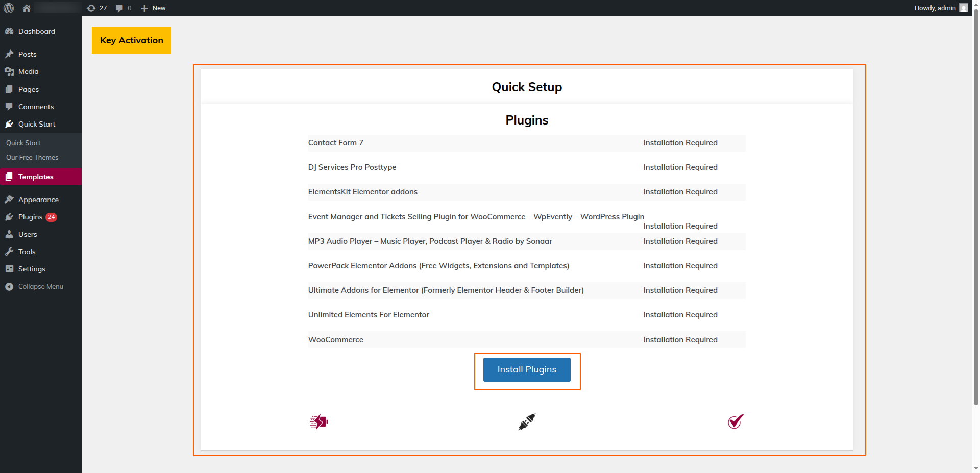Click the red lightning step icon

pos(318,421)
